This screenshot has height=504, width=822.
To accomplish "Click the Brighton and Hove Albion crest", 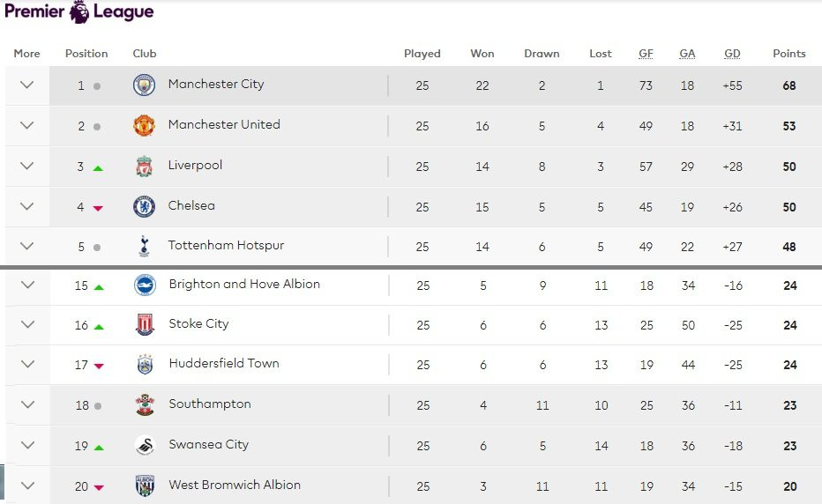I will pos(145,285).
